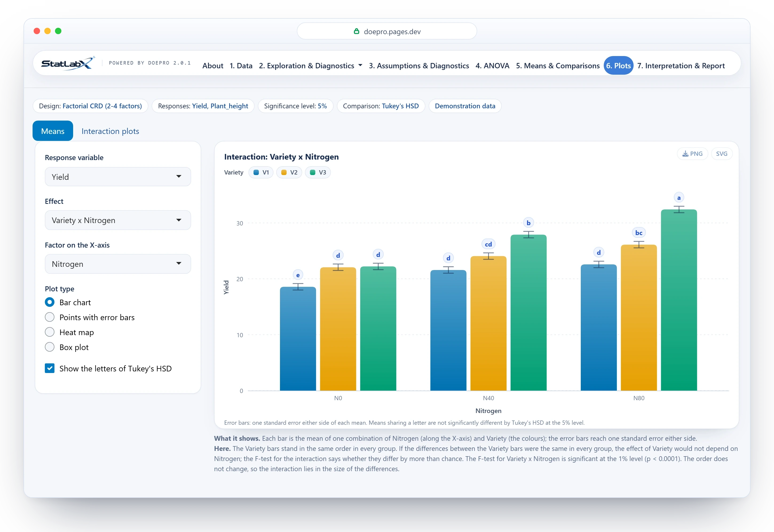Click the Significance level: 5% chip
This screenshot has height=532, width=774.
(x=295, y=106)
